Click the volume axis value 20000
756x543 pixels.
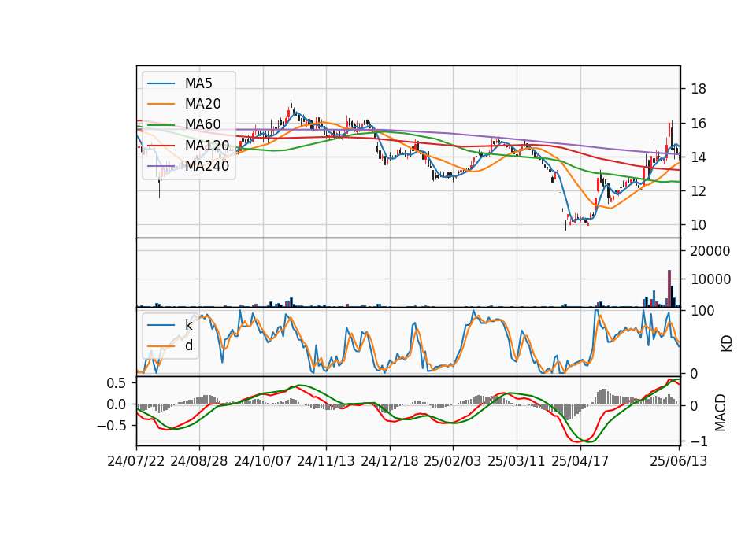tap(710, 251)
